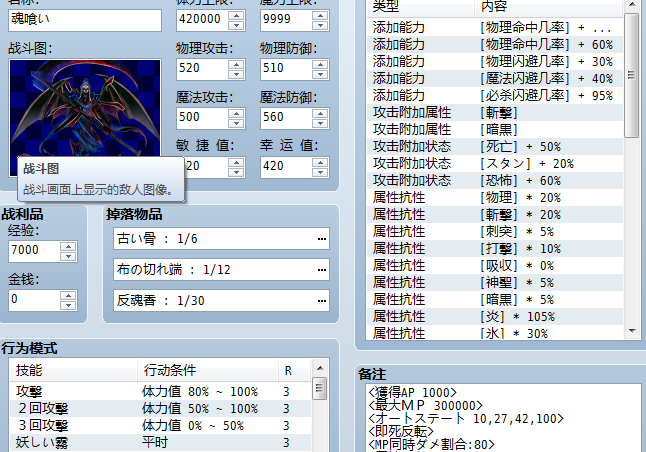The height and width of the screenshot is (452, 646).
Task: Select the 3回攻撃 action row
Action: tap(161, 426)
